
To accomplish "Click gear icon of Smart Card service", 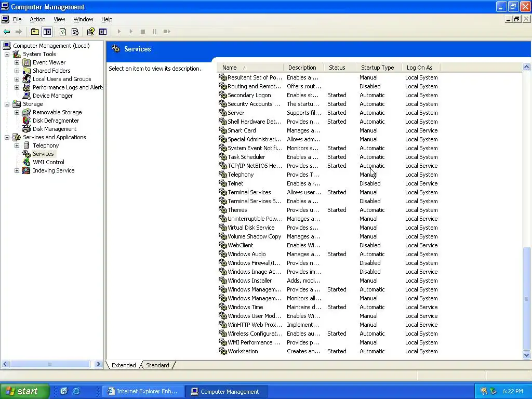I will (222, 130).
